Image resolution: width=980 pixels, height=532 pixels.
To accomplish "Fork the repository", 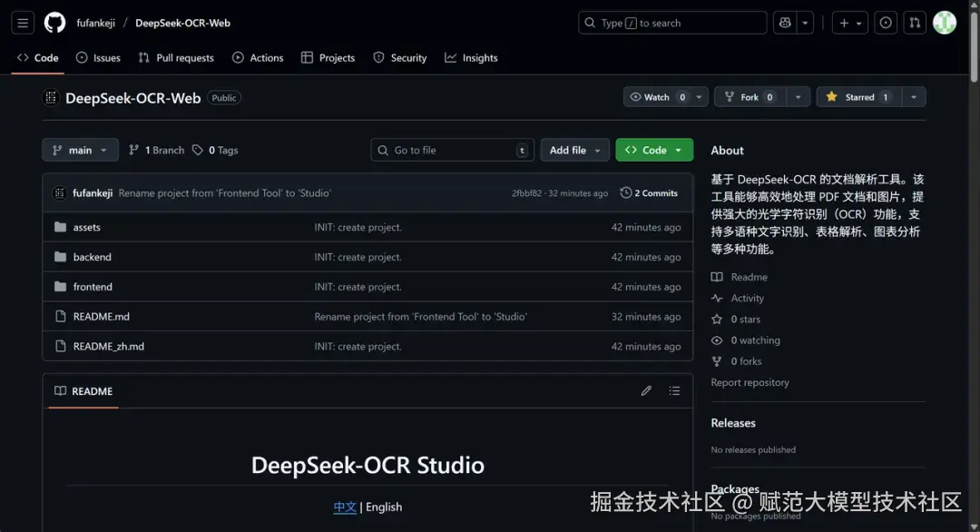I will pos(750,97).
